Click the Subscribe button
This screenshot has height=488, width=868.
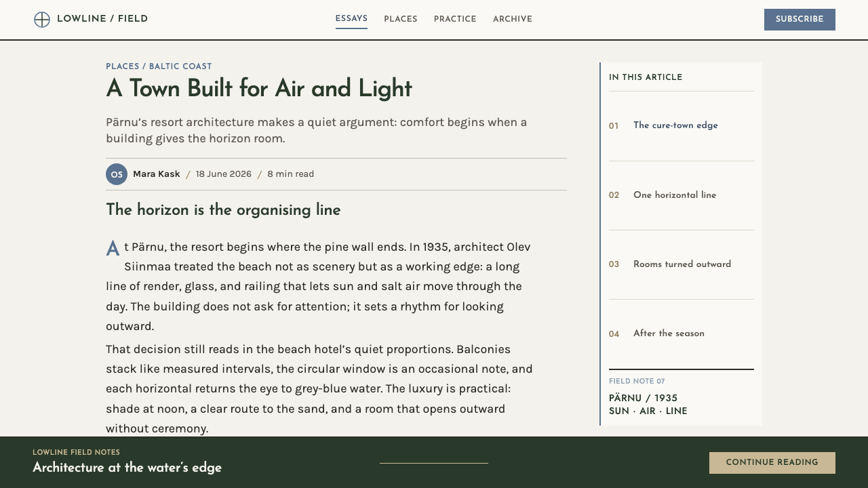(x=800, y=20)
